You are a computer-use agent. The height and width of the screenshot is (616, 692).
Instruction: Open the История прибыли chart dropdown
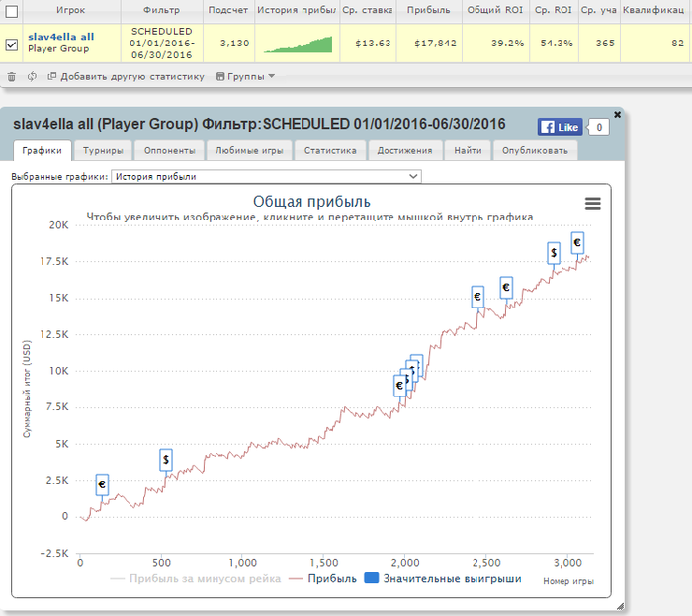[266, 177]
